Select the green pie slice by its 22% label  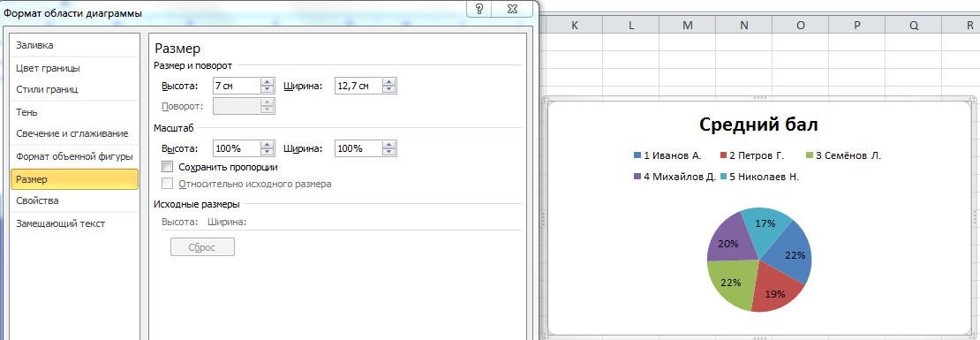(x=731, y=283)
